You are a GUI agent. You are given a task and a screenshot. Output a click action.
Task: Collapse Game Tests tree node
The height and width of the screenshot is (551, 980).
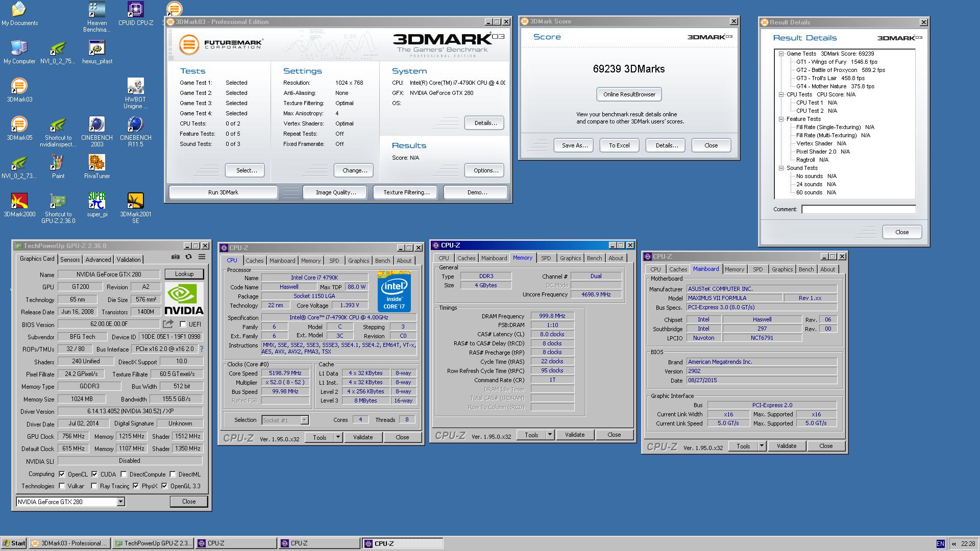pyautogui.click(x=781, y=54)
